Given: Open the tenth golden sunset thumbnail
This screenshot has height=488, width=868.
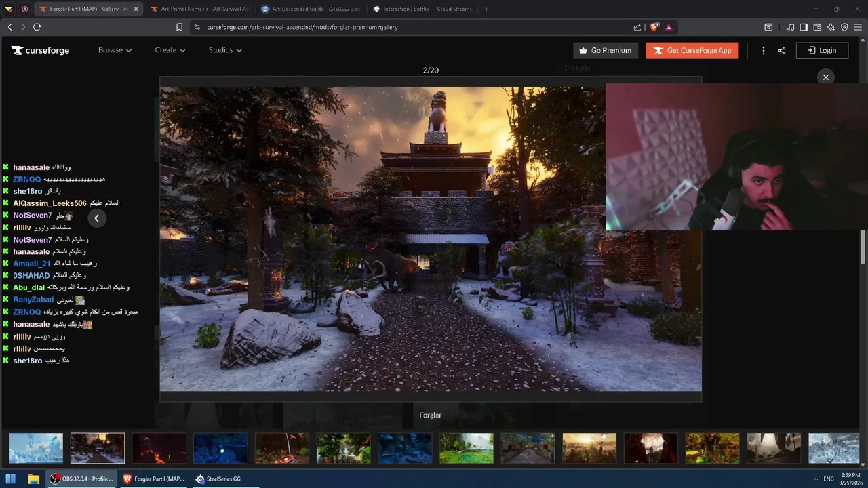Looking at the screenshot, I should click(x=589, y=448).
